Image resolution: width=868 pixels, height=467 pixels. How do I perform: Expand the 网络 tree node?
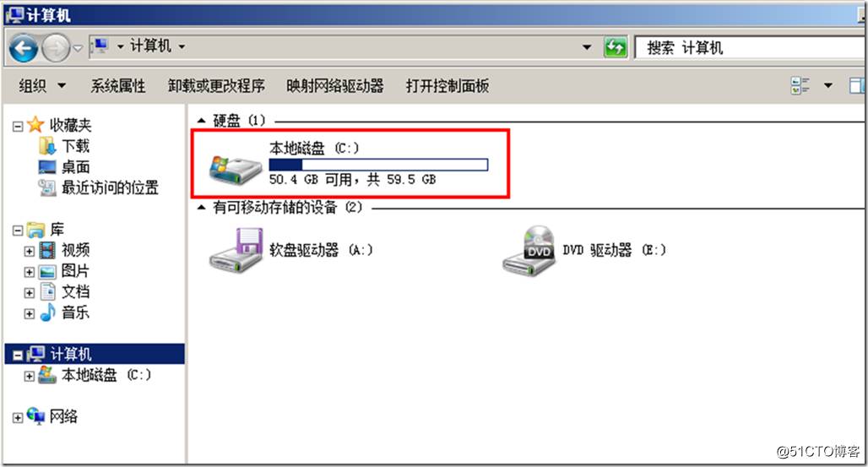[18, 418]
